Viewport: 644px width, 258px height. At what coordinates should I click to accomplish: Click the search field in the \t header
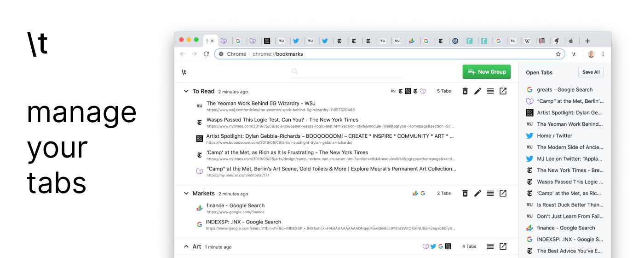(346, 72)
